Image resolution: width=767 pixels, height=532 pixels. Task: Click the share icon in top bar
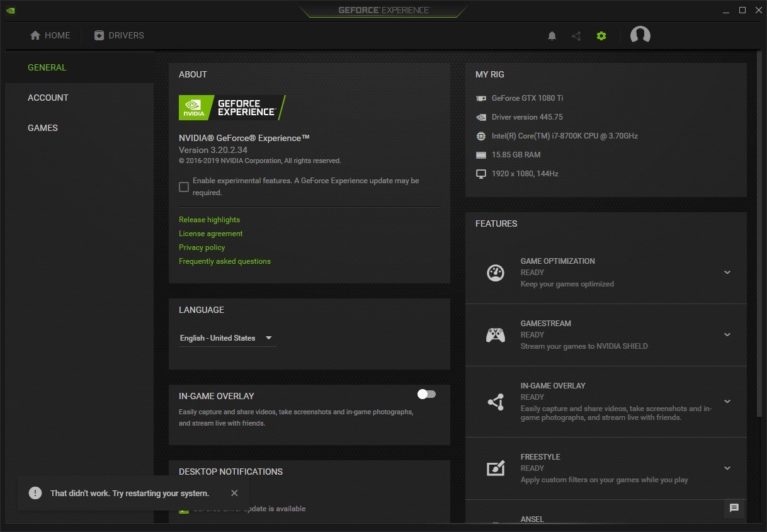point(576,36)
